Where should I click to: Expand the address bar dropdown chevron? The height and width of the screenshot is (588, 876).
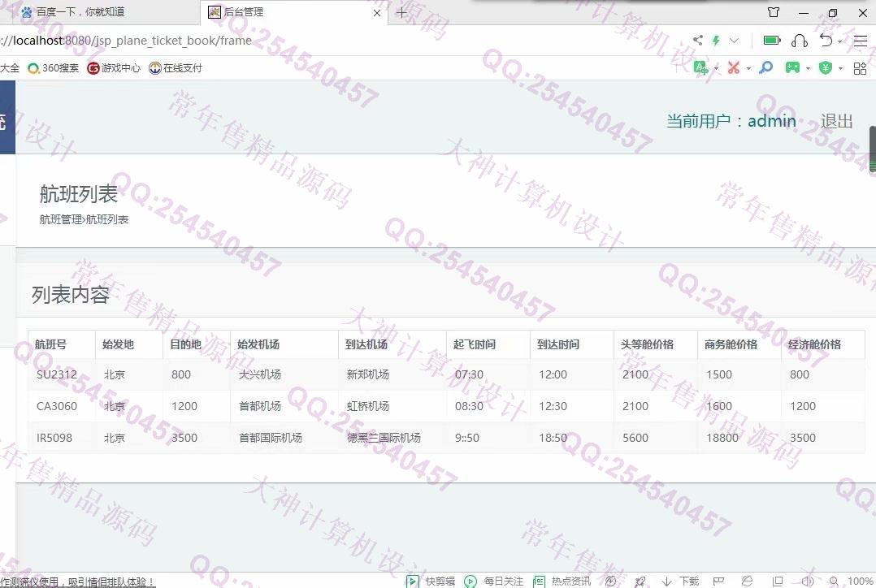coord(735,41)
